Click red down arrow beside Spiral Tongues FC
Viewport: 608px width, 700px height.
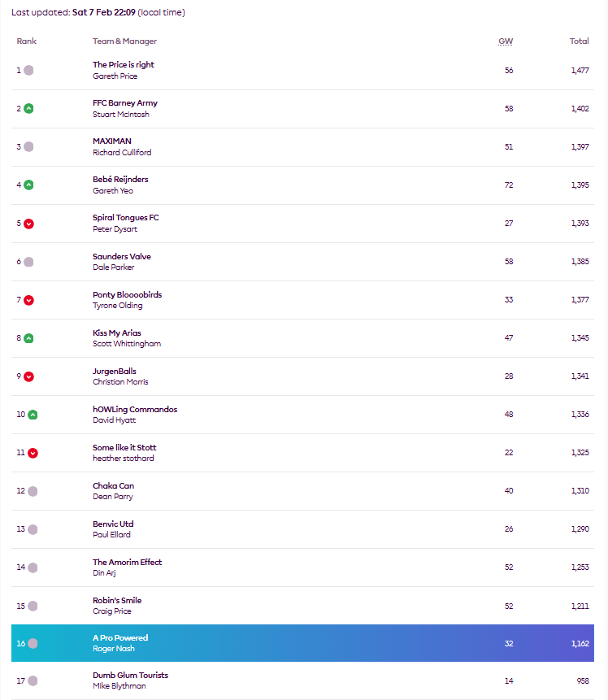(x=28, y=224)
